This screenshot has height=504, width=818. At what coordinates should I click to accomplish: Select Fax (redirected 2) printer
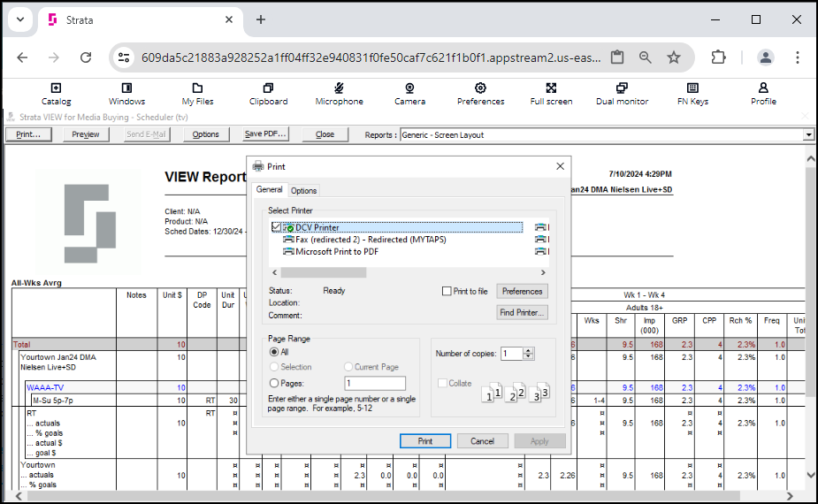pyautogui.click(x=364, y=240)
